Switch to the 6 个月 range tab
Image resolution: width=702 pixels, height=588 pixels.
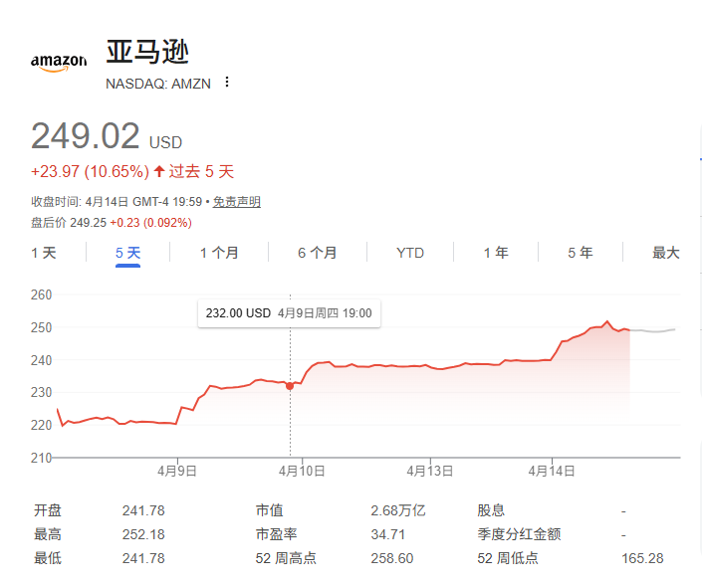pyautogui.click(x=317, y=253)
